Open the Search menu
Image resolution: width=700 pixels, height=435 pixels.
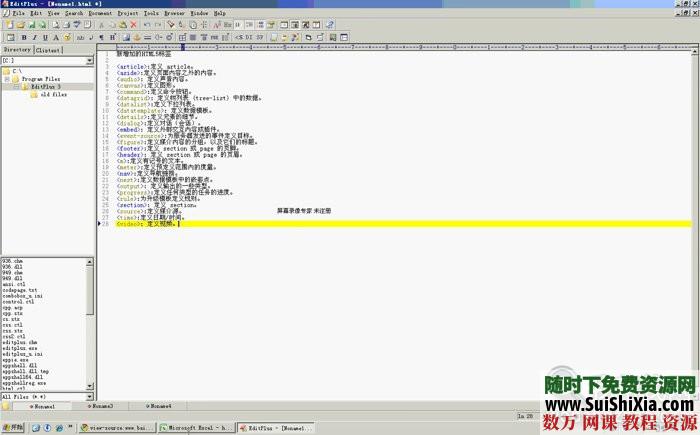click(74, 13)
